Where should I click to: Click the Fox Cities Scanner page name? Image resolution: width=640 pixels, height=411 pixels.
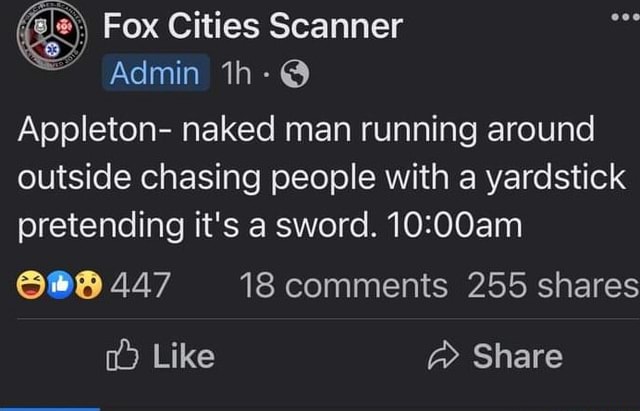point(253,26)
